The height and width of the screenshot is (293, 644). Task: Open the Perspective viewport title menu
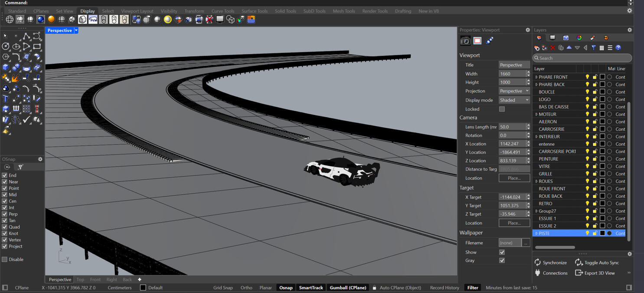click(x=61, y=30)
